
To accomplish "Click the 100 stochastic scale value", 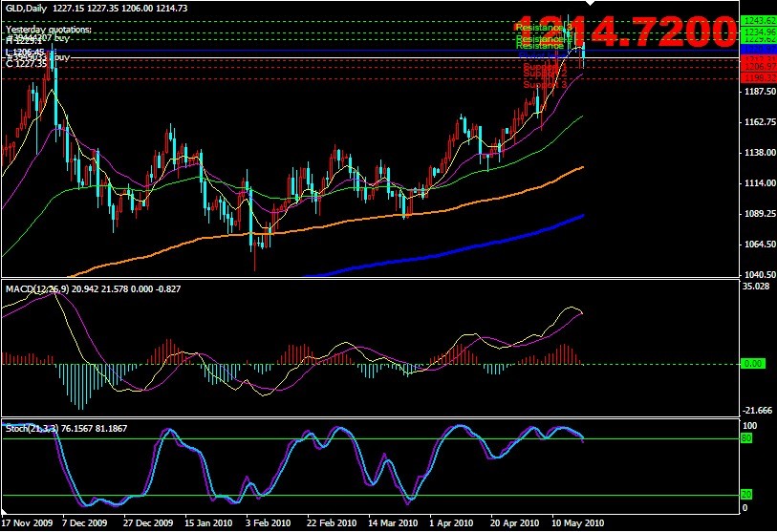I will pyautogui.click(x=749, y=426).
